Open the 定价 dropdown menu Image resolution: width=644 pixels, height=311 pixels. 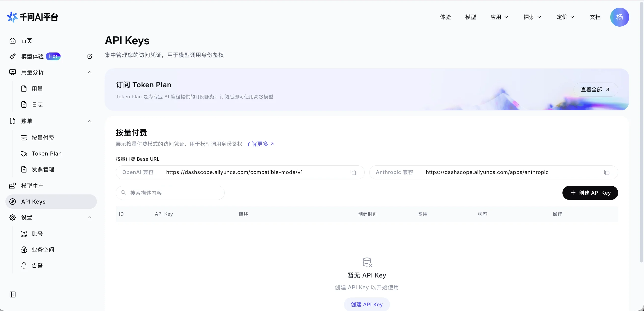click(565, 17)
